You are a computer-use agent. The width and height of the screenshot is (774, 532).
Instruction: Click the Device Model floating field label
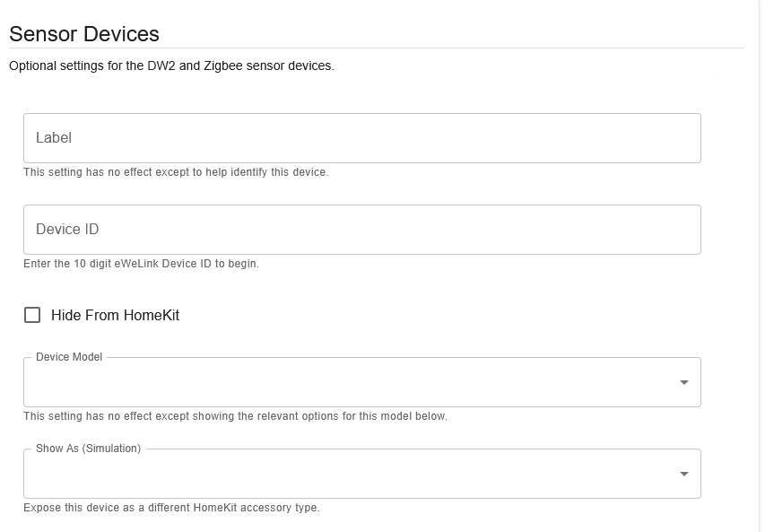[x=69, y=357]
